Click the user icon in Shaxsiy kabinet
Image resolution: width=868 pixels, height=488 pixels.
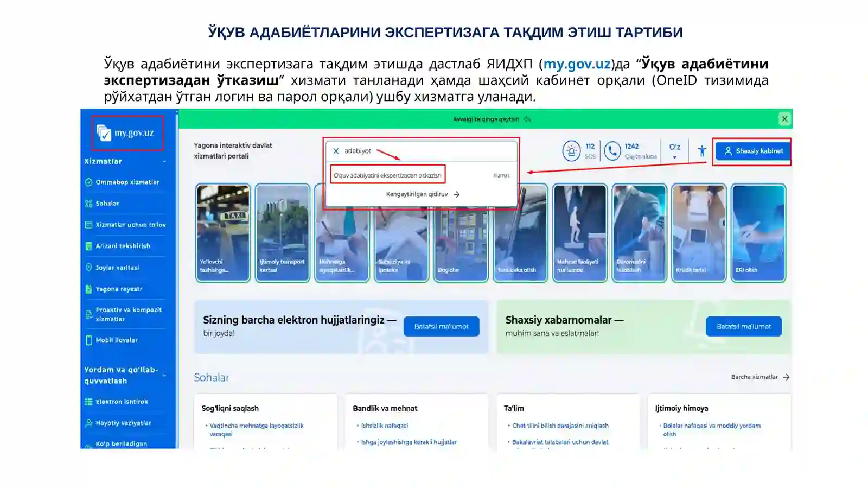(728, 151)
